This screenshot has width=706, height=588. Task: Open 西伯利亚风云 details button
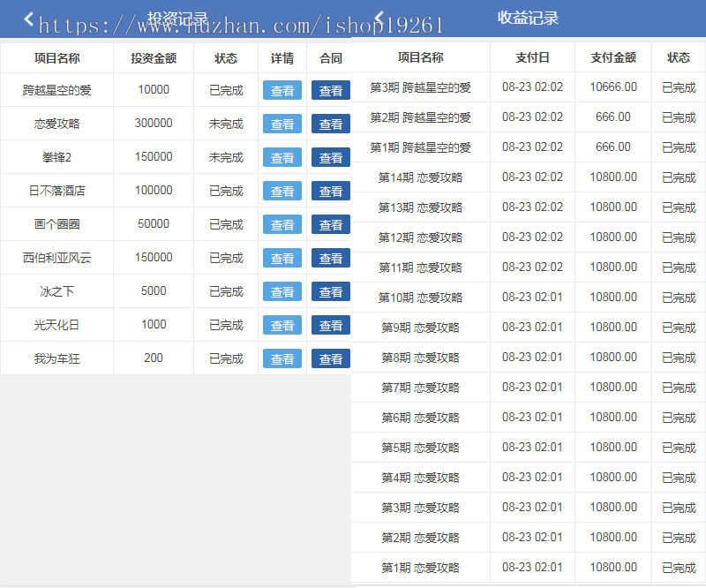[282, 258]
